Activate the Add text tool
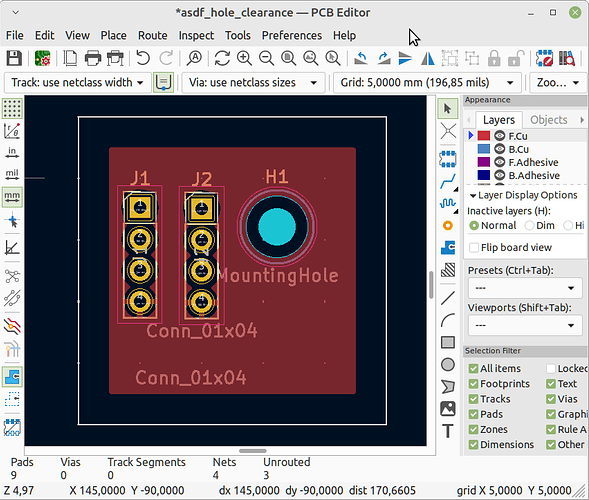The height and width of the screenshot is (500, 589). click(x=448, y=431)
